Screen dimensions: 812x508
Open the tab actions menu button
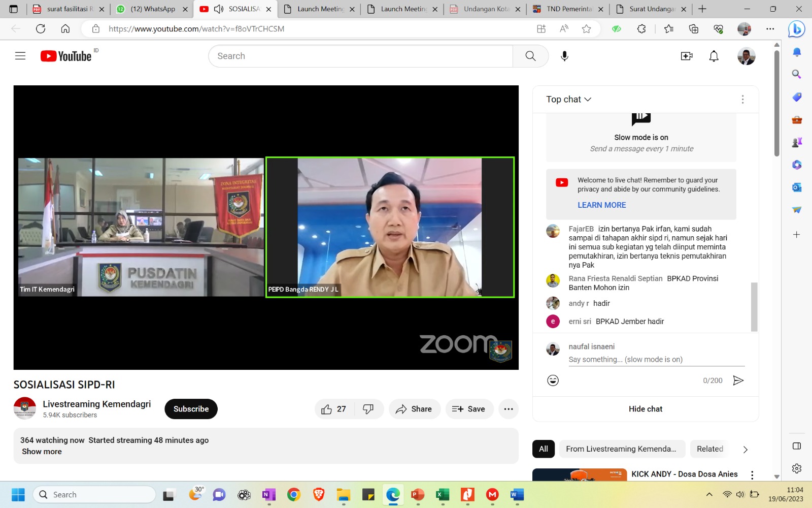[14, 9]
